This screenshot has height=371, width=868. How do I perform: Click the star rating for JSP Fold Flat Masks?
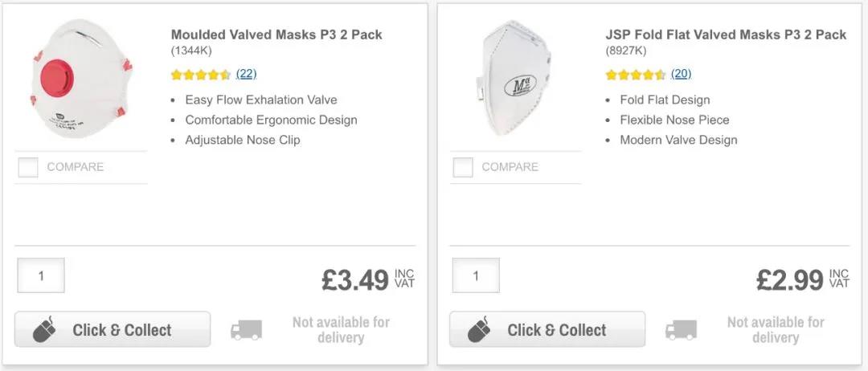point(636,75)
